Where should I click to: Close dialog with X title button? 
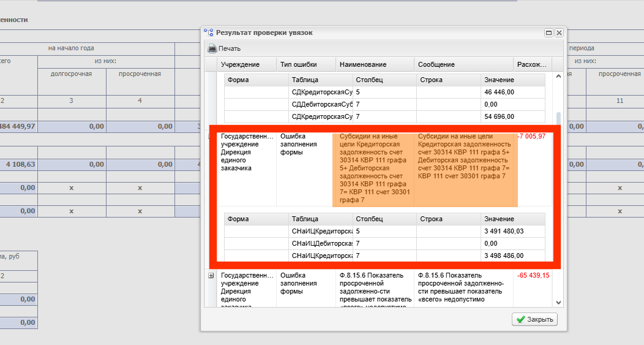(x=559, y=33)
